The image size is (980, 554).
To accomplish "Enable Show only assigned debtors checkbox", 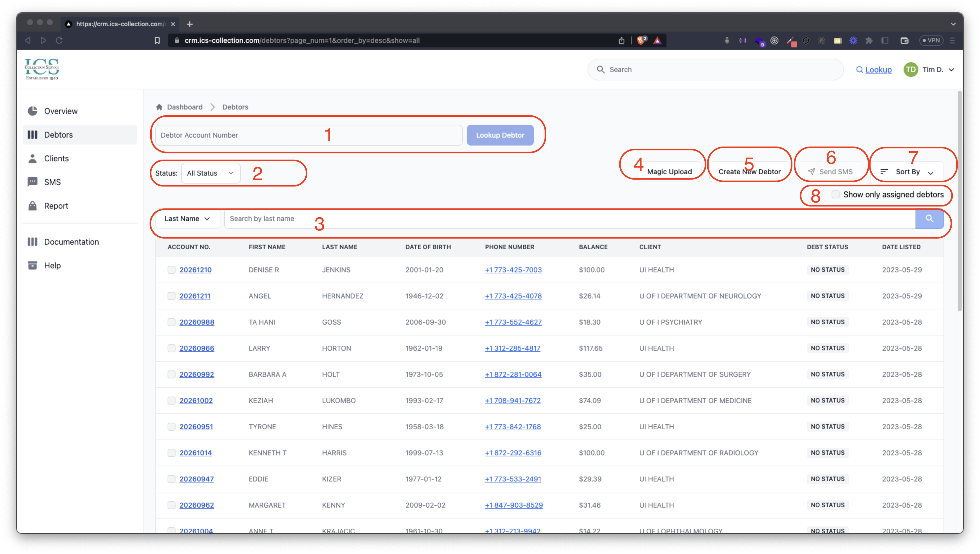I will click(835, 195).
